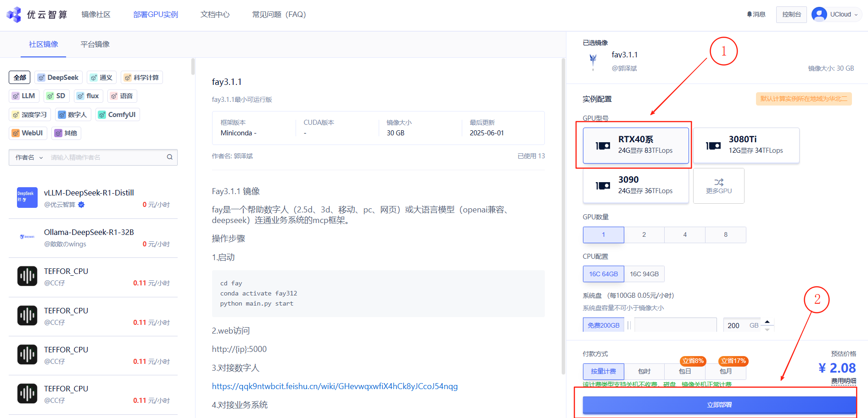Image resolution: width=868 pixels, height=418 pixels.
Task: Open the 部署GPU实例 nav item
Action: 156,15
